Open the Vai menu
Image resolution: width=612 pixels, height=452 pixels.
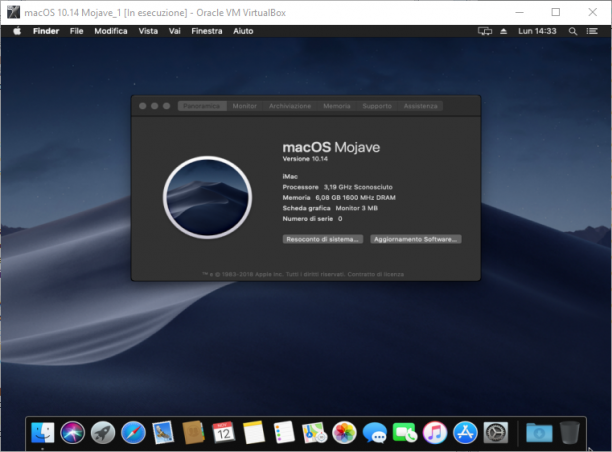[174, 31]
